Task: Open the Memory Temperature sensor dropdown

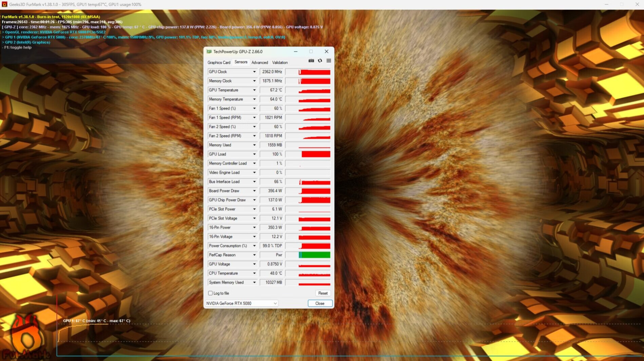Action: [x=254, y=99]
